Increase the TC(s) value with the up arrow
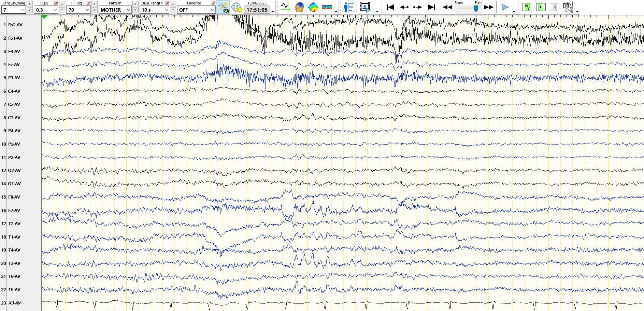Image resolution: width=644 pixels, height=311 pixels. tap(62, 3)
